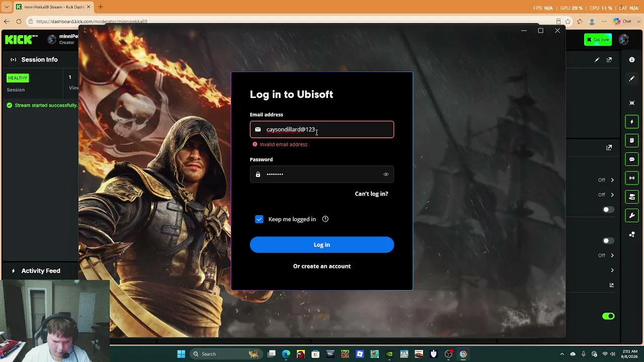
Task: Expand the first Off setting row
Action: (612, 180)
